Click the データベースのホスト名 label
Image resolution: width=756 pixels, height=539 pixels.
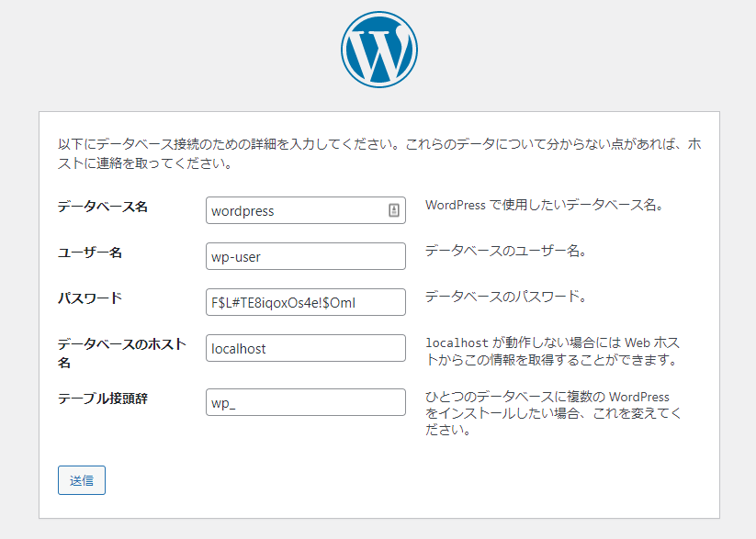coord(122,353)
